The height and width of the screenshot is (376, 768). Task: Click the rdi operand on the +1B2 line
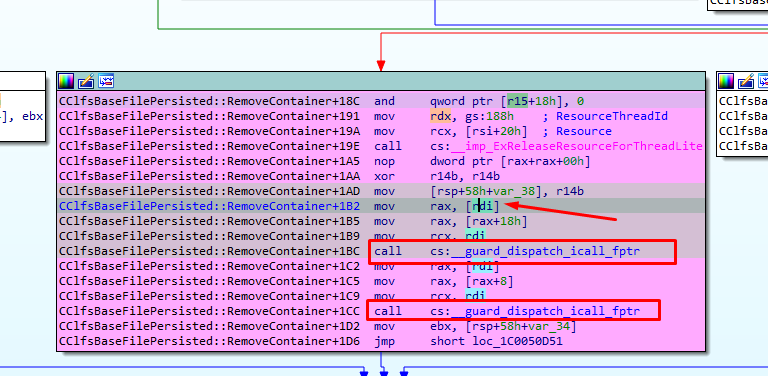click(x=484, y=207)
